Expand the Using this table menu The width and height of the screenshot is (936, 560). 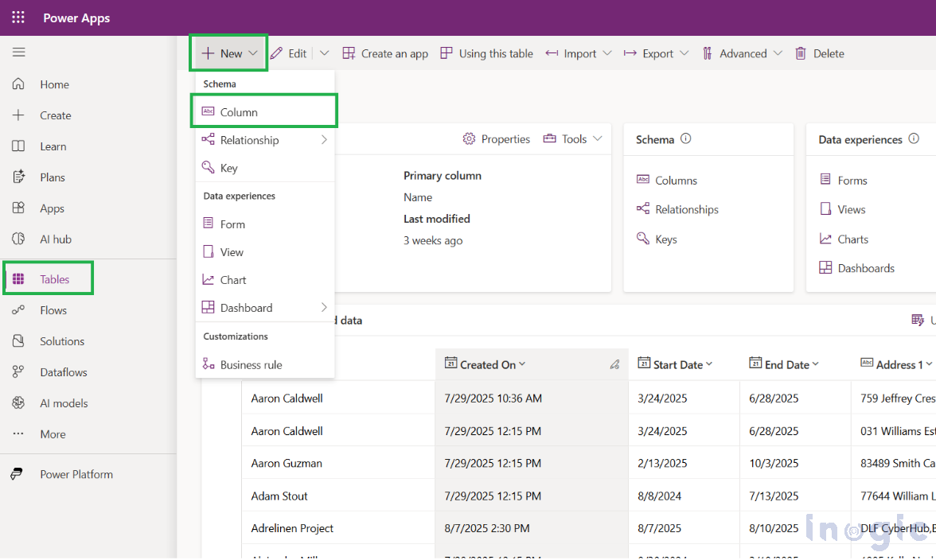click(x=486, y=53)
